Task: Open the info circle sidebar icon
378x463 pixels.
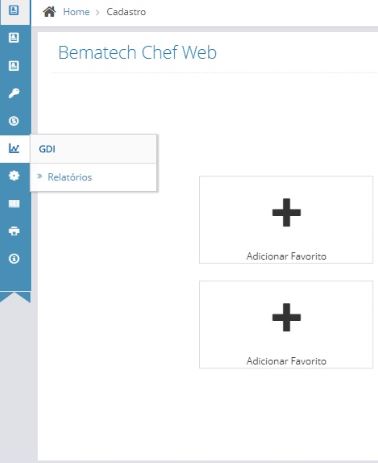Action: 14,258
